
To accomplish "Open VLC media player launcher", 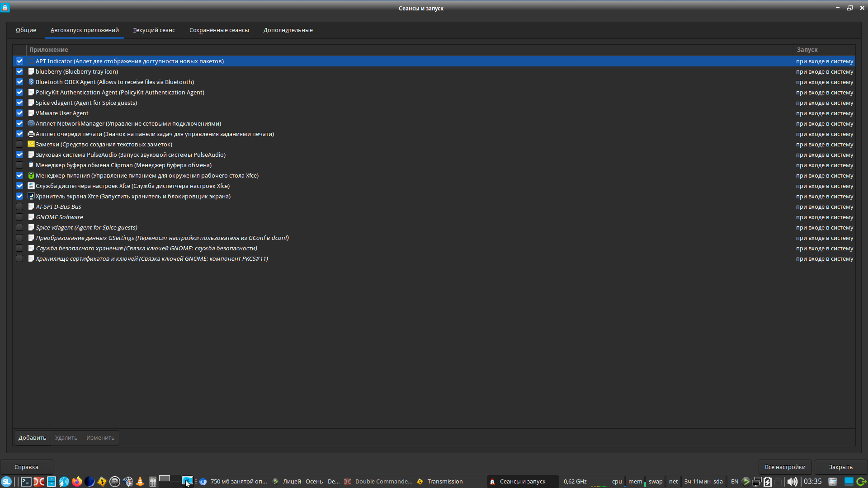I will click(x=140, y=482).
